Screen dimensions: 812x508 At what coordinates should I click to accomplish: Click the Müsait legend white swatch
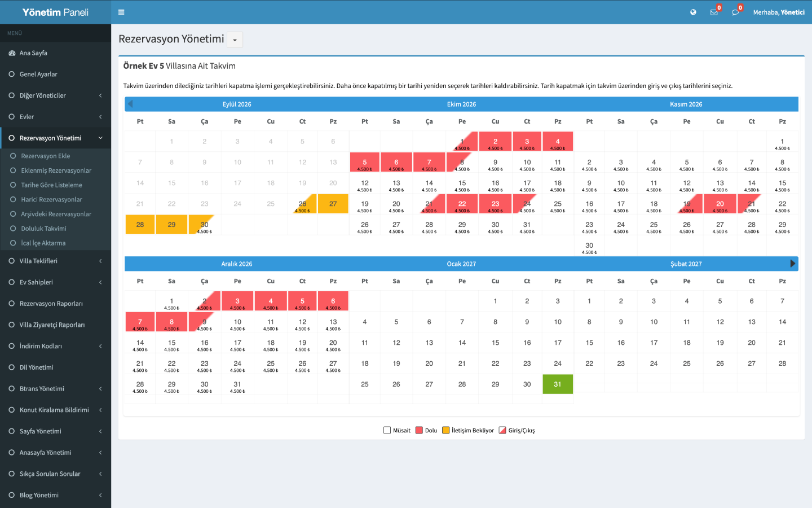pyautogui.click(x=387, y=430)
